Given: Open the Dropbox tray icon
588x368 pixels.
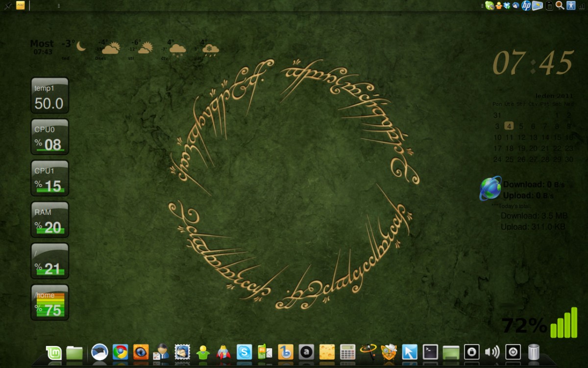Looking at the screenshot, I should pyautogui.click(x=507, y=5).
